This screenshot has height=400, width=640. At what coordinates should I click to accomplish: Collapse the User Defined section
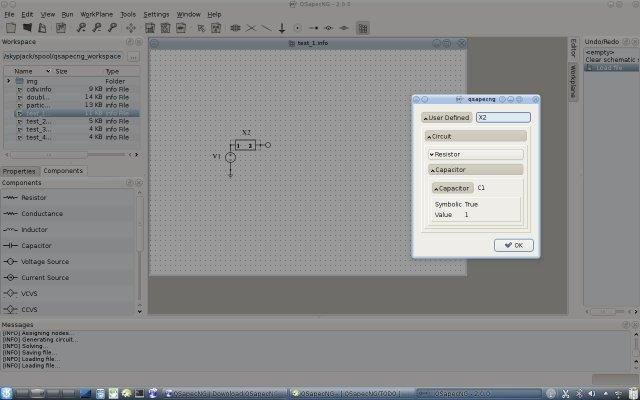pos(446,117)
